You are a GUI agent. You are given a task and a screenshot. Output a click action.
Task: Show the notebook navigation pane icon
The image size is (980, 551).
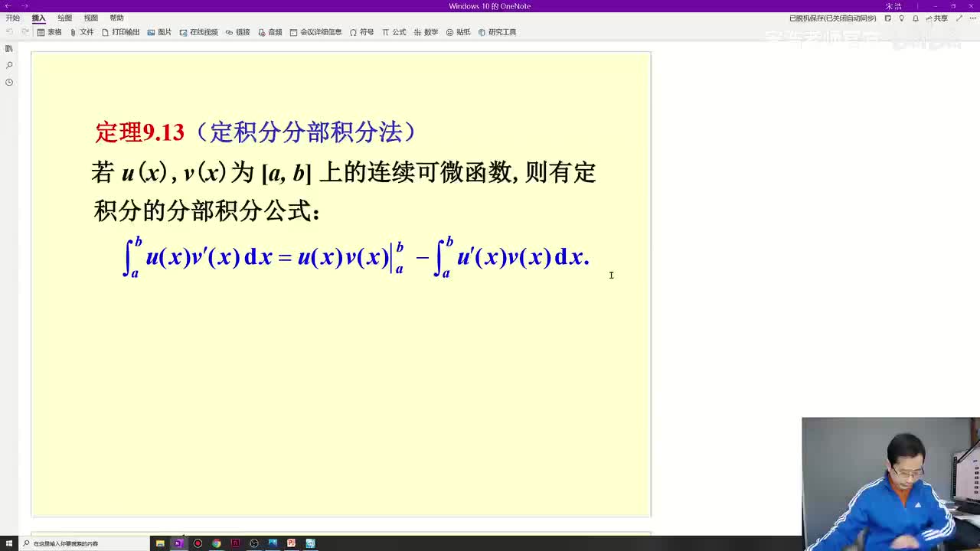pyautogui.click(x=9, y=48)
